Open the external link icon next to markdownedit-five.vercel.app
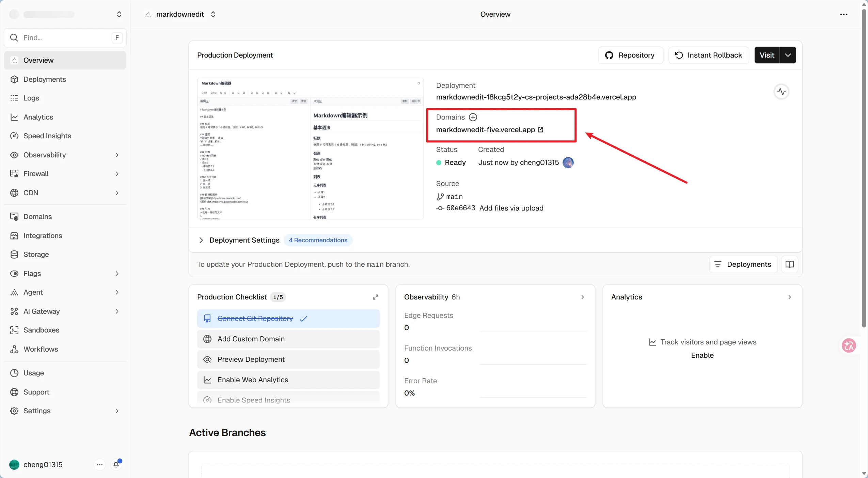The height and width of the screenshot is (478, 868). [540, 130]
